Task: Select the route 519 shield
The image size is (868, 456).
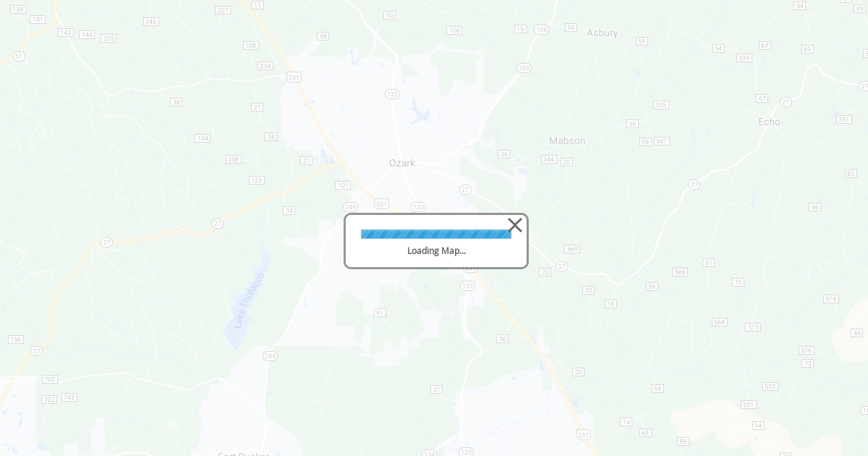Action: click(831, 299)
